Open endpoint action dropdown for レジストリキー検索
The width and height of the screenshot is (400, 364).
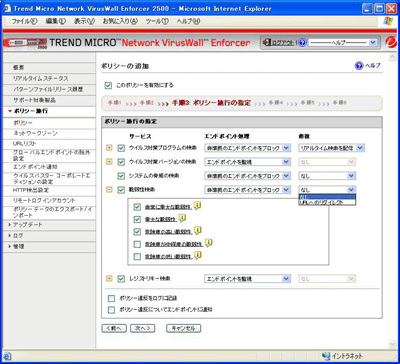coord(248,279)
